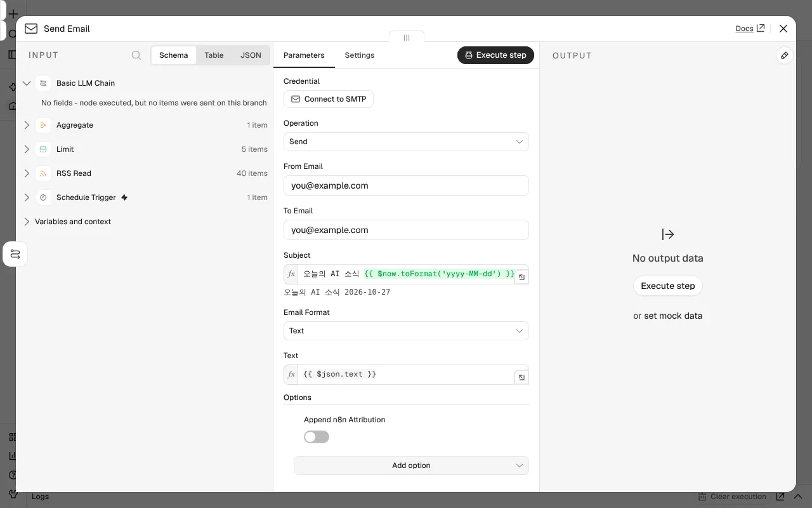Click the Schedule Trigger clock icon
812x508 pixels.
pos(43,197)
